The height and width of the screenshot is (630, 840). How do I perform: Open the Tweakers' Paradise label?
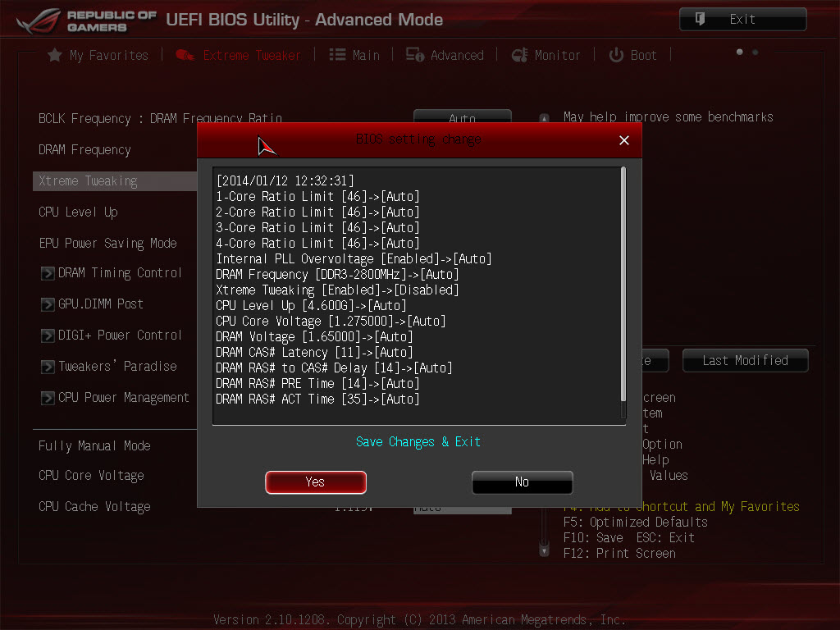tap(117, 367)
